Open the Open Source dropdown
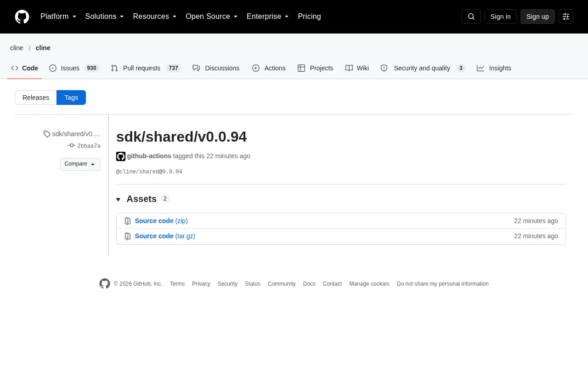 pos(212,17)
